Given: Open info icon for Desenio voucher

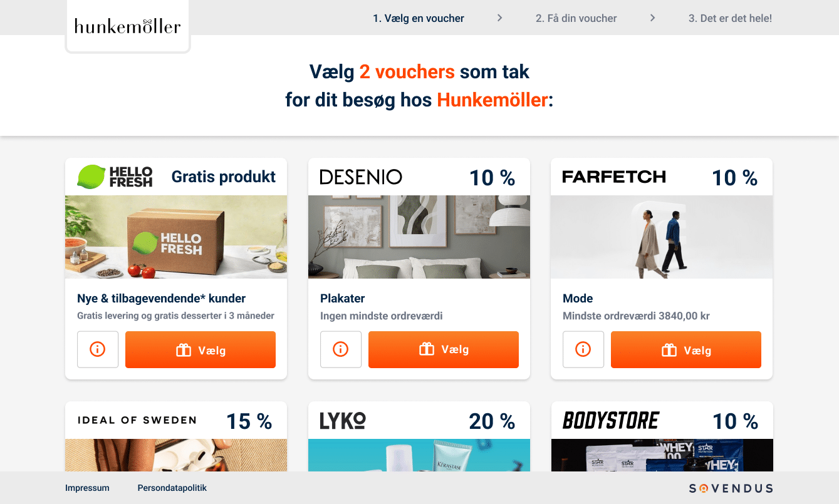Looking at the screenshot, I should [x=341, y=349].
